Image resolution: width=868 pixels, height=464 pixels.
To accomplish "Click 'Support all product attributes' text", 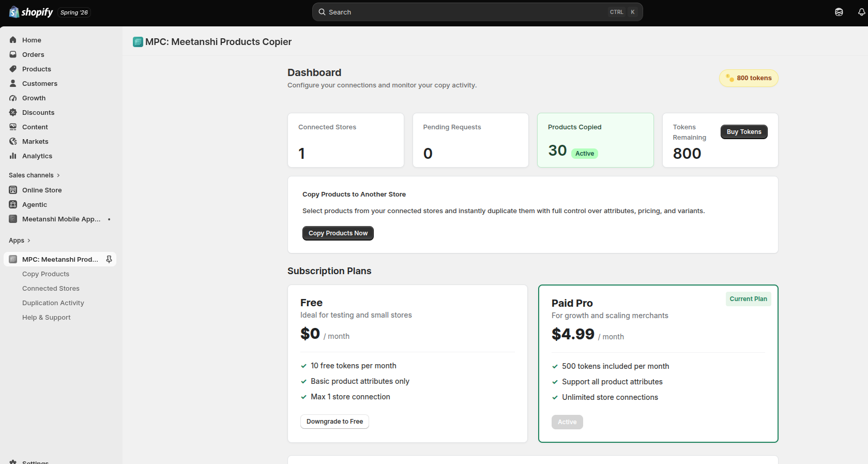I will (612, 382).
